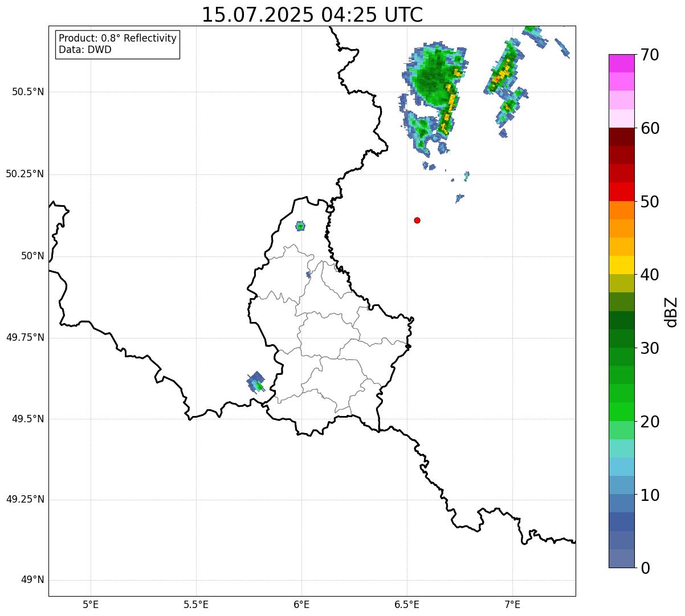Click the colorbar tick value 40

click(x=650, y=275)
